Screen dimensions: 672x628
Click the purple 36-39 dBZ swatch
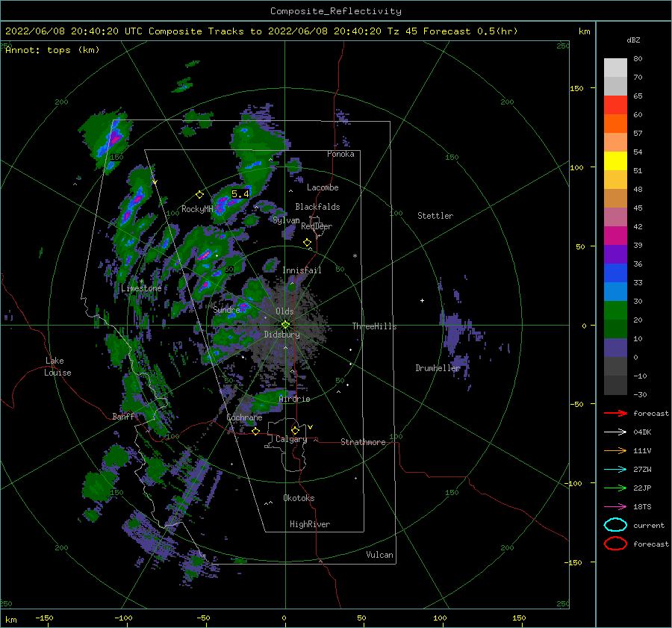coord(615,254)
